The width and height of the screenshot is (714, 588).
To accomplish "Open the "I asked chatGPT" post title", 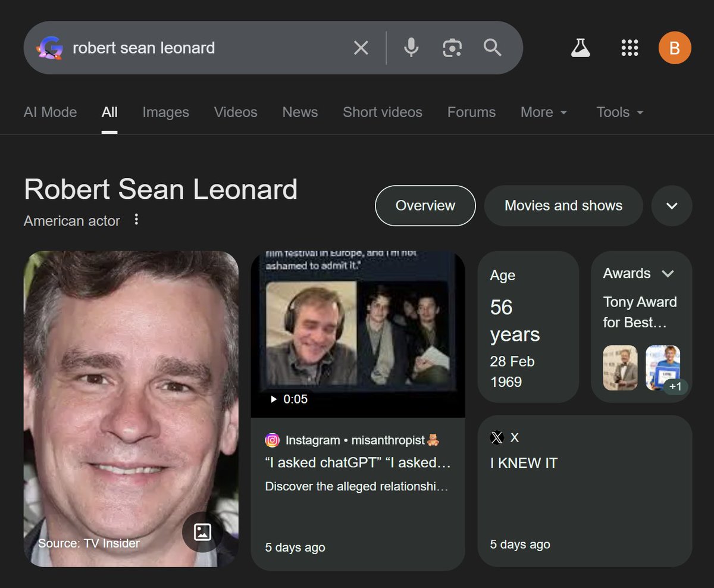I will [358, 462].
